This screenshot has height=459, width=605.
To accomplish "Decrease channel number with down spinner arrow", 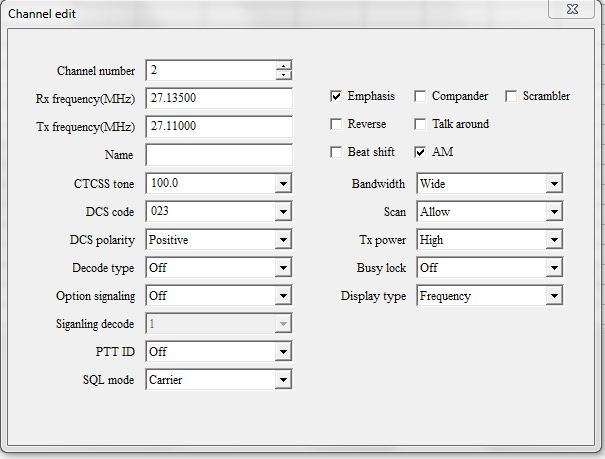I will (284, 75).
